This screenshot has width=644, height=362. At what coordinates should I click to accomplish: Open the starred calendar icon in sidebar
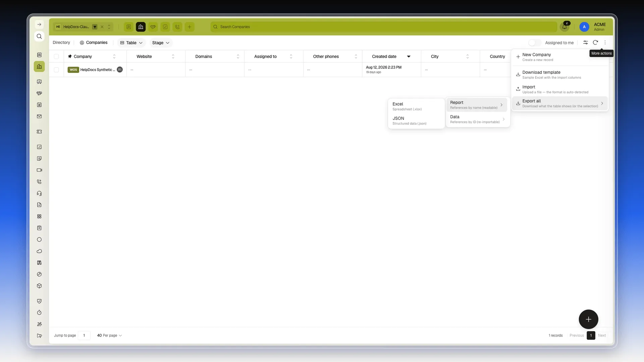[39, 105]
